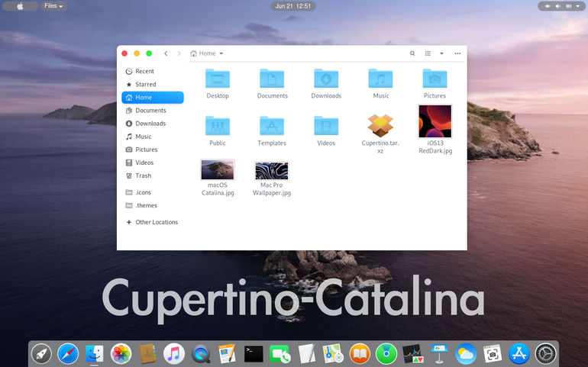Open system status menu arrow

[x=578, y=6]
